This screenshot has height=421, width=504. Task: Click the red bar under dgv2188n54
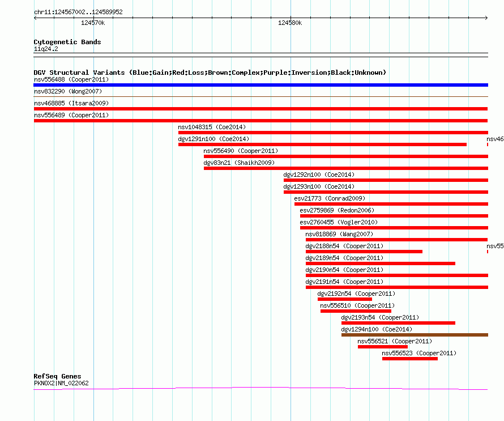point(364,252)
